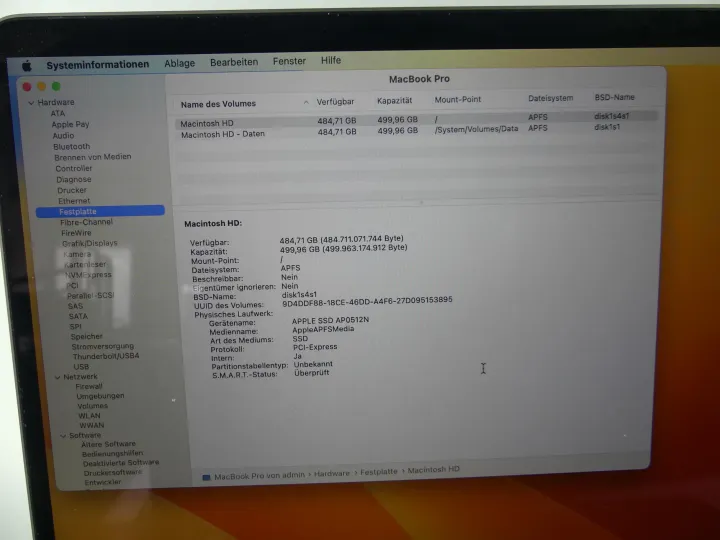720x540 pixels.
Task: Select the highlighted Festplatte entry
Action: point(100,211)
